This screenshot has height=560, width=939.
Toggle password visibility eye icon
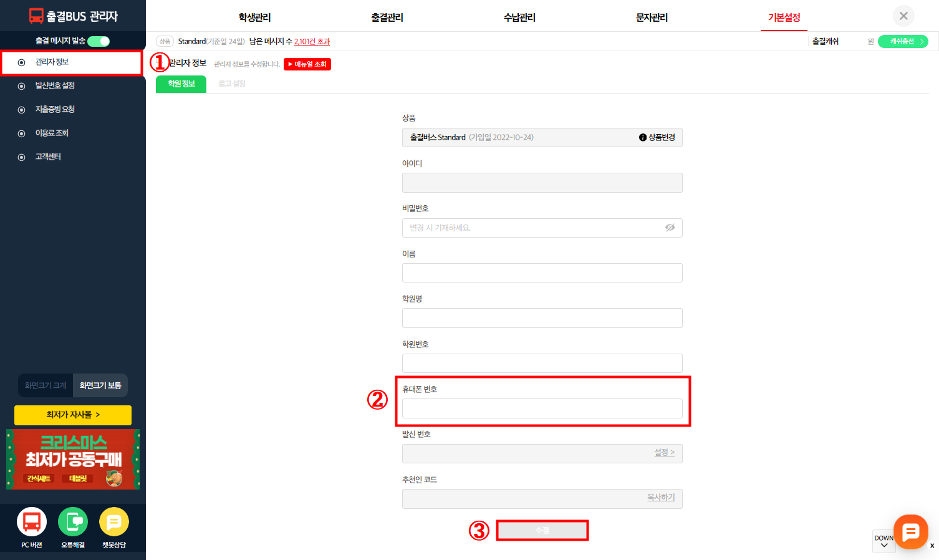point(670,228)
